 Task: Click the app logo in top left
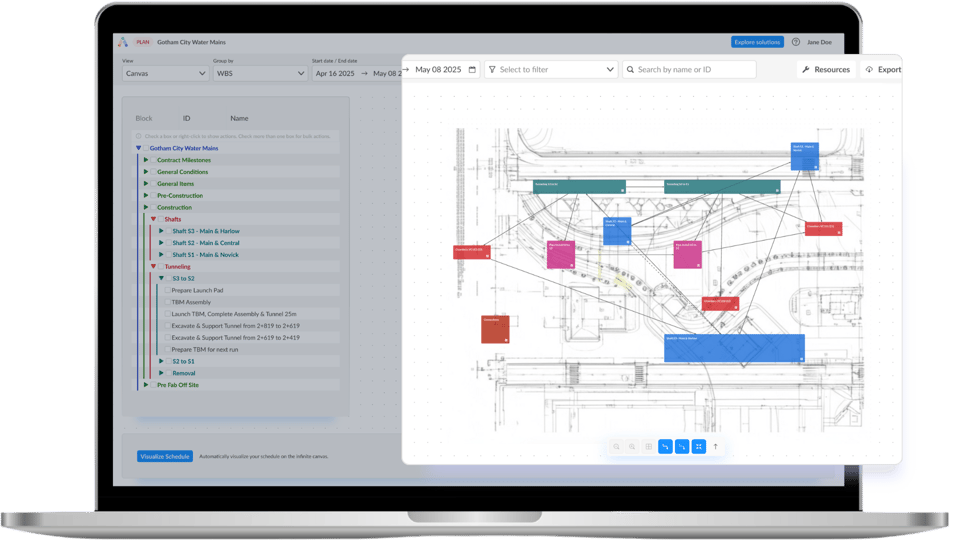(x=123, y=42)
